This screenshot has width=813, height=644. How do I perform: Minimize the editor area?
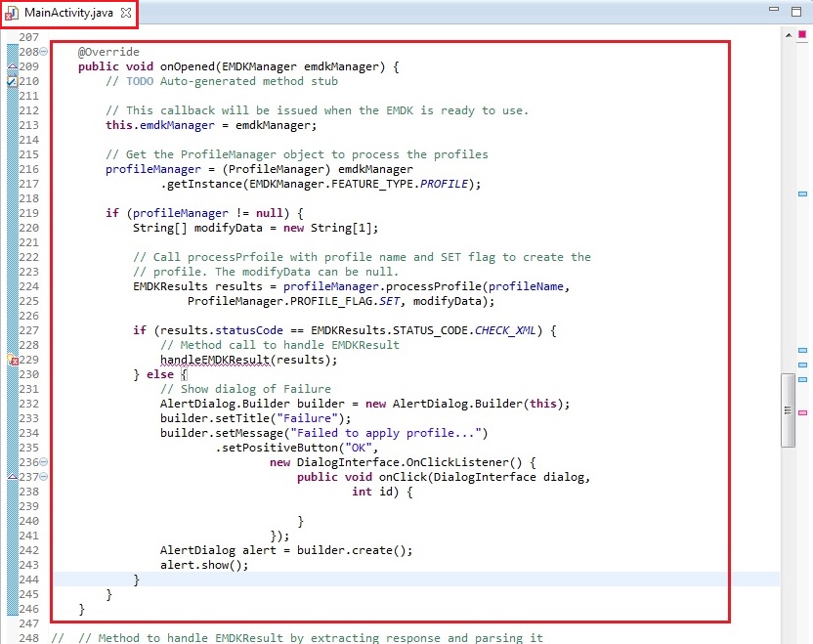tap(773, 11)
